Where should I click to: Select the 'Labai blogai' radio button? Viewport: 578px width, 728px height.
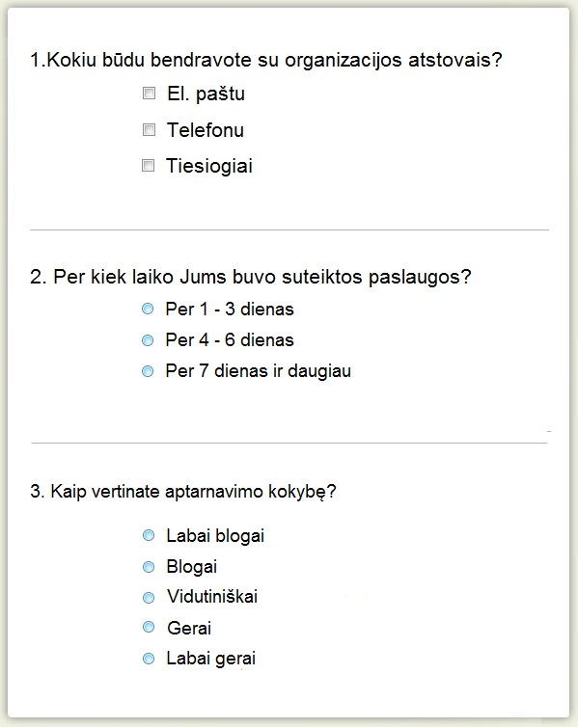149,536
